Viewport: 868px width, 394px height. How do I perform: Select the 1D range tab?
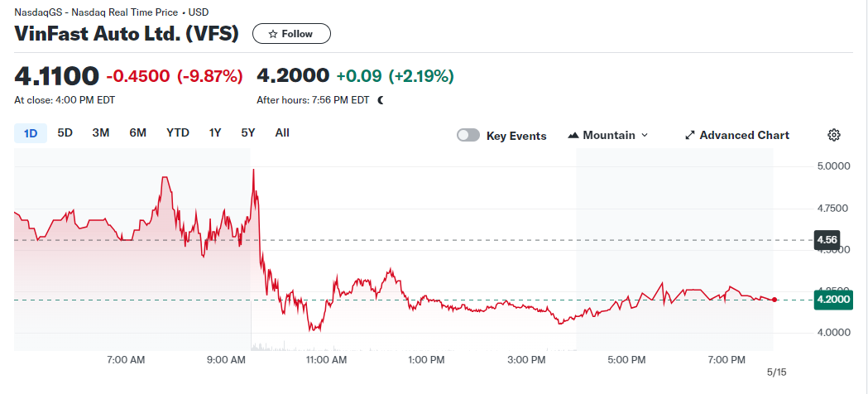click(31, 133)
